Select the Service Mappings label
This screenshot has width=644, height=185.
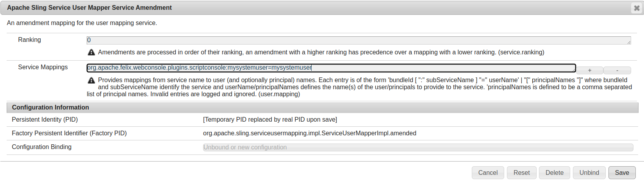pos(43,67)
